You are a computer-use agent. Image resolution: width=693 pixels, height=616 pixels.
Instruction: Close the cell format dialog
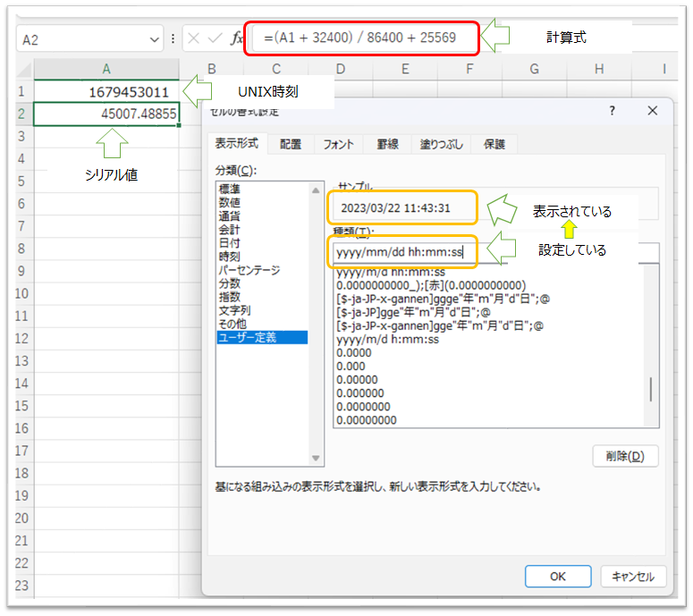click(653, 111)
